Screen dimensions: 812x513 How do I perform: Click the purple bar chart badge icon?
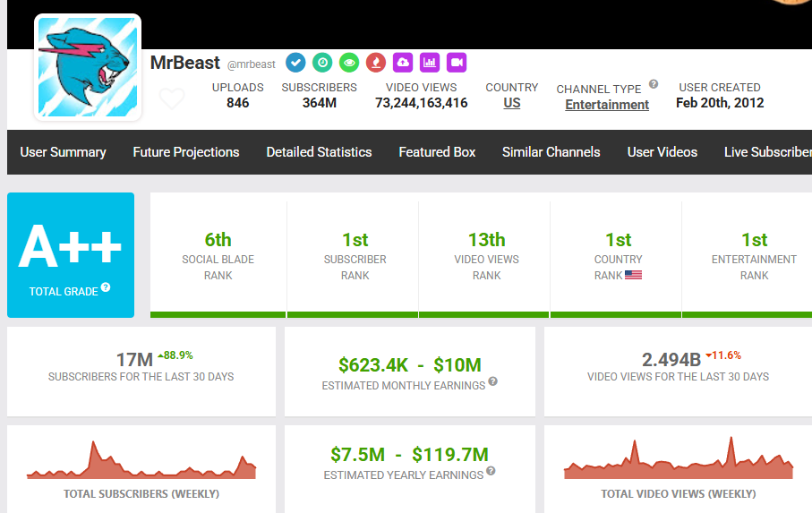point(430,63)
